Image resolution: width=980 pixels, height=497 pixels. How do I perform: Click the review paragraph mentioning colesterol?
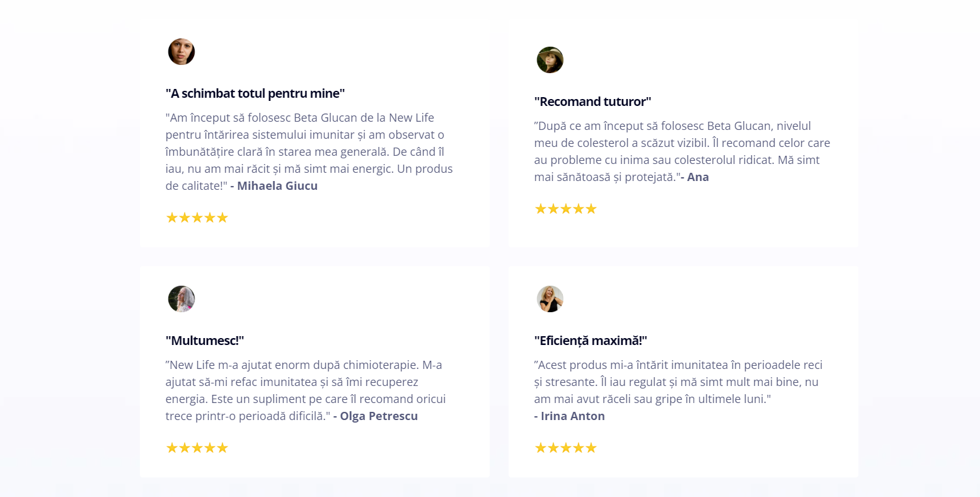(x=682, y=151)
